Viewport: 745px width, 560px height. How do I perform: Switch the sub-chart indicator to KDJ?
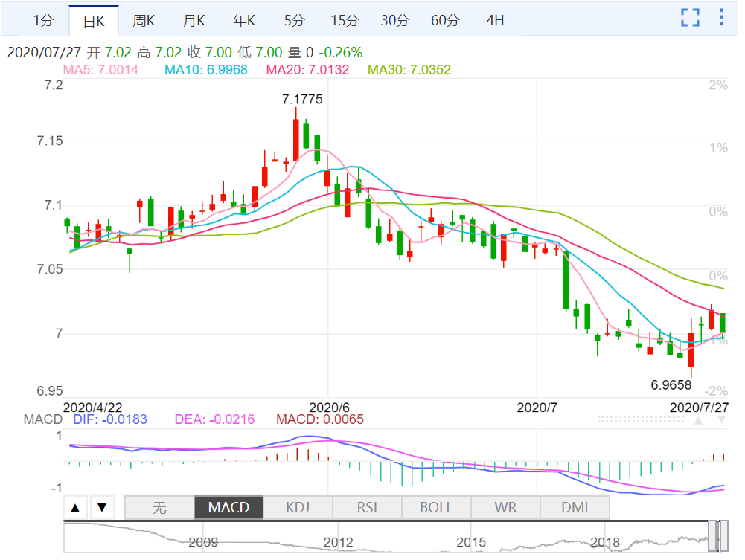[x=298, y=508]
